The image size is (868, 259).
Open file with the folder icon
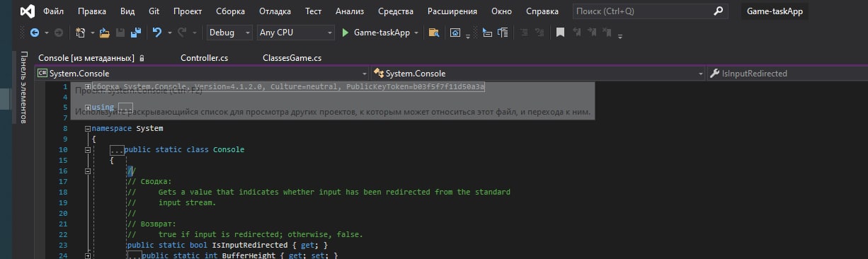[x=105, y=33]
